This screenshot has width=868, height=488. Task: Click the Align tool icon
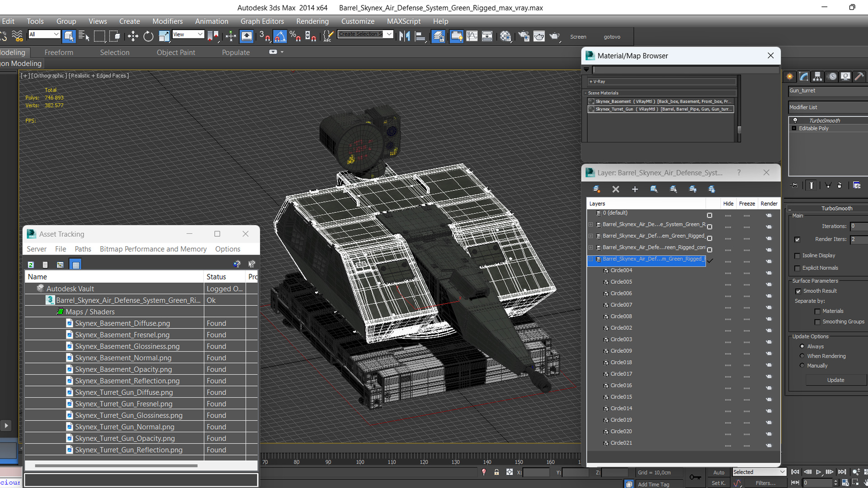[x=420, y=36]
